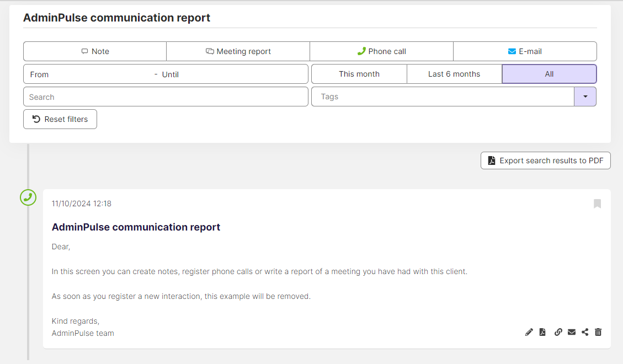Click into the Tags field
This screenshot has height=364, width=623.
tap(443, 97)
